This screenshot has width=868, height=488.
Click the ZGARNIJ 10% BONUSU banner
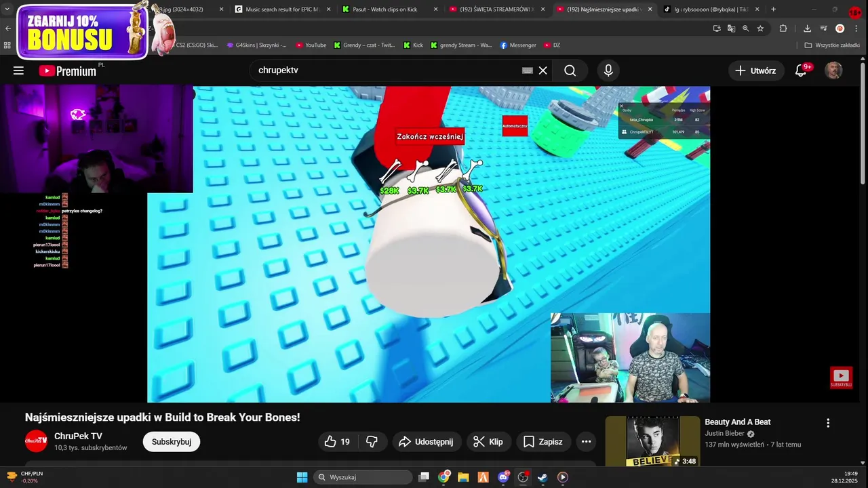81,31
